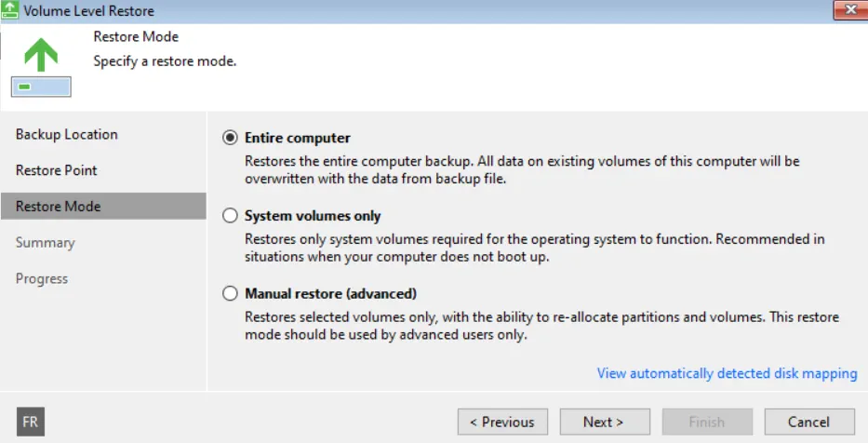Click the FR keyboard language indicator
Image resolution: width=868 pixels, height=443 pixels.
click(31, 422)
